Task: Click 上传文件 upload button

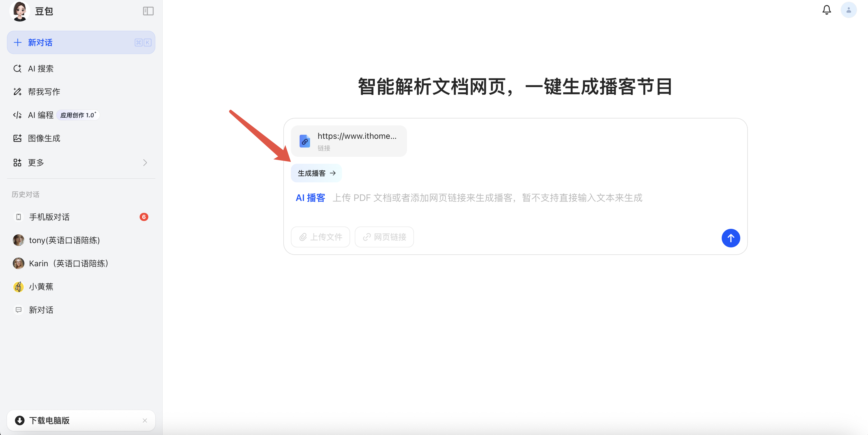Action: [x=320, y=237]
